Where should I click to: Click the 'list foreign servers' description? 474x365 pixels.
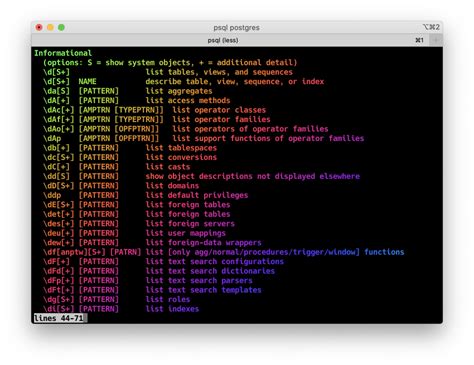(x=190, y=223)
